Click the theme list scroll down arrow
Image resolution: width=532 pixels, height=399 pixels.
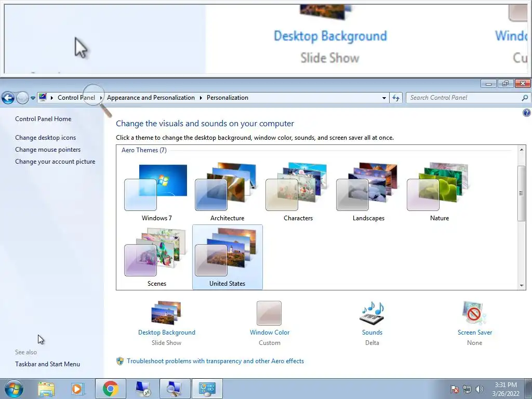[522, 286]
